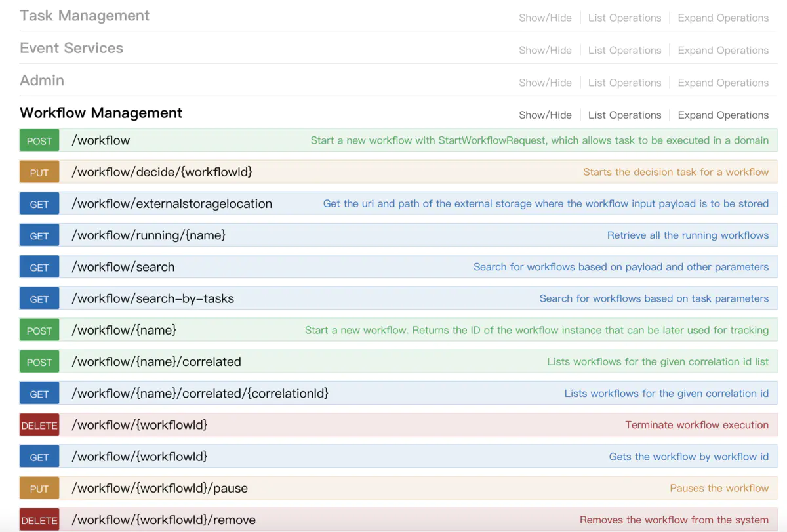
Task: Expand Operations for Workflow Management
Action: pos(723,115)
